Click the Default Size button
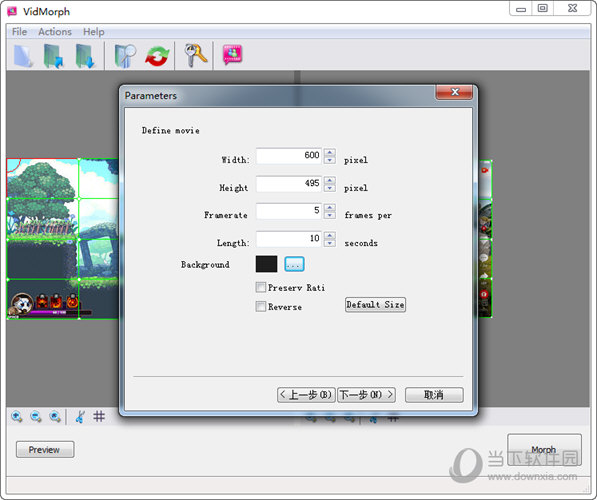 [375, 305]
